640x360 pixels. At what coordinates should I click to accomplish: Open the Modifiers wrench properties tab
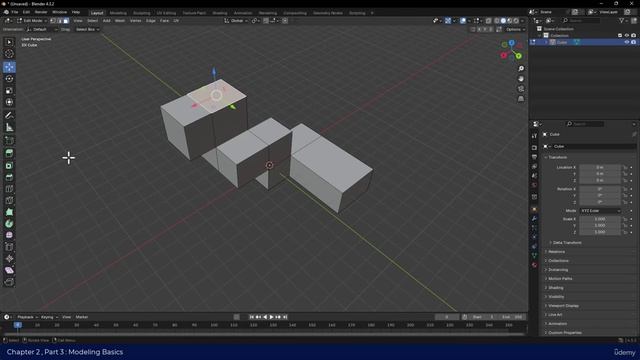tap(534, 219)
